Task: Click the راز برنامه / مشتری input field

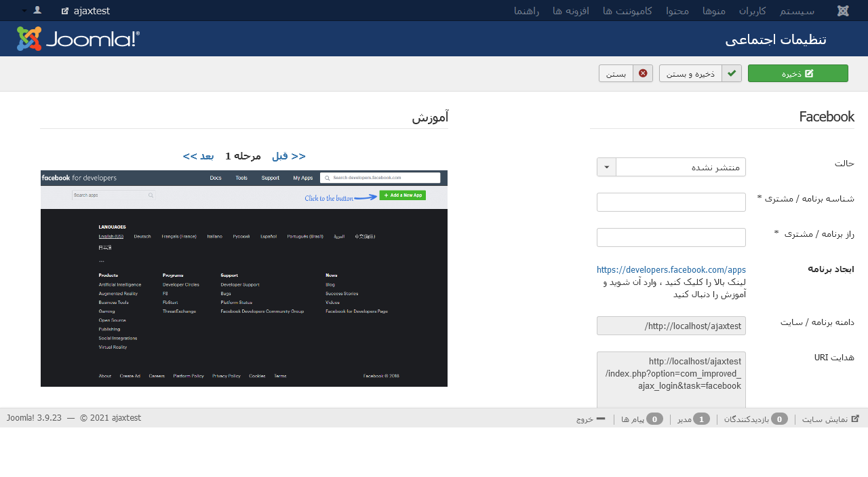Action: pyautogui.click(x=671, y=237)
